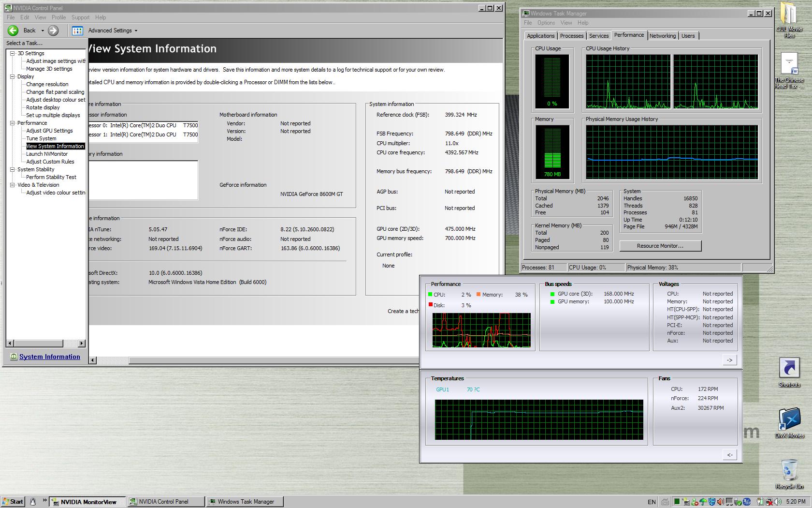Click the left-arrow button below the Fans panel
The width and height of the screenshot is (812, 508).
tap(729, 455)
